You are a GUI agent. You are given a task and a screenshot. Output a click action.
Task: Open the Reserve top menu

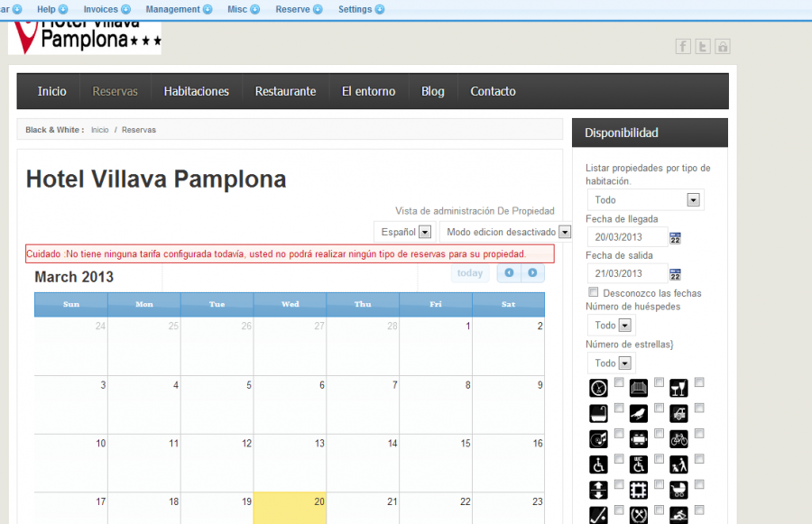coord(299,9)
